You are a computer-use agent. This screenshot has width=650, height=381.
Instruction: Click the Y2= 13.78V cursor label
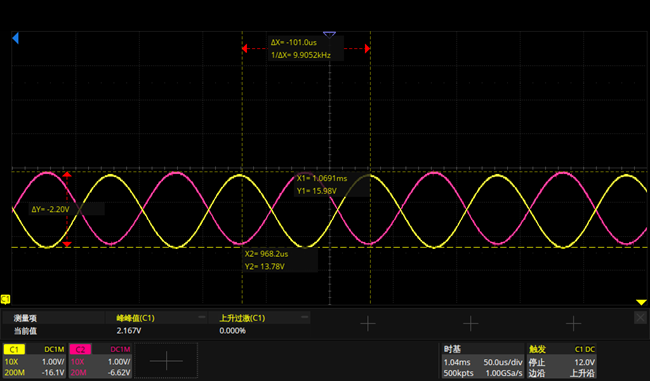coord(264,267)
